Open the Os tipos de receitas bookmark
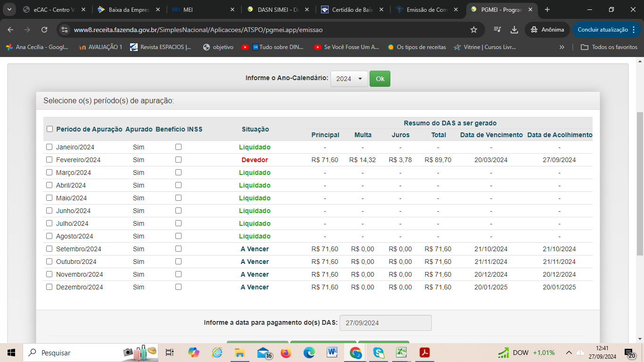 click(x=416, y=47)
